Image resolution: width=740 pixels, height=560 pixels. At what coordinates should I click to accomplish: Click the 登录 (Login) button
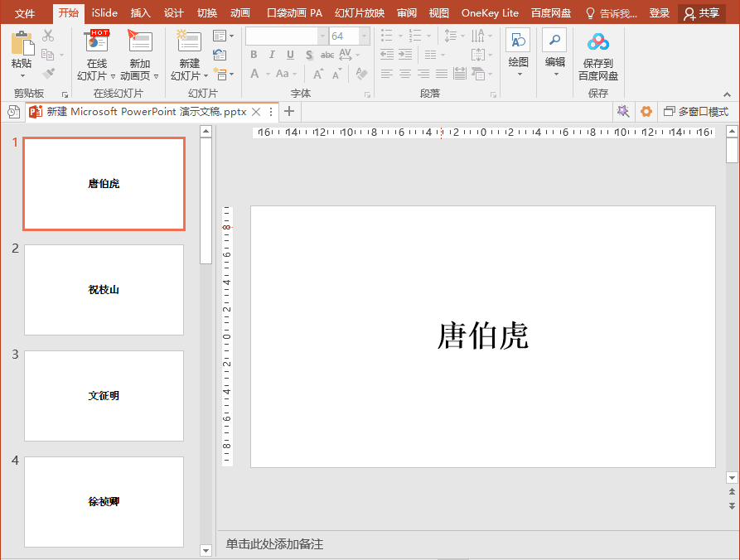pos(660,13)
